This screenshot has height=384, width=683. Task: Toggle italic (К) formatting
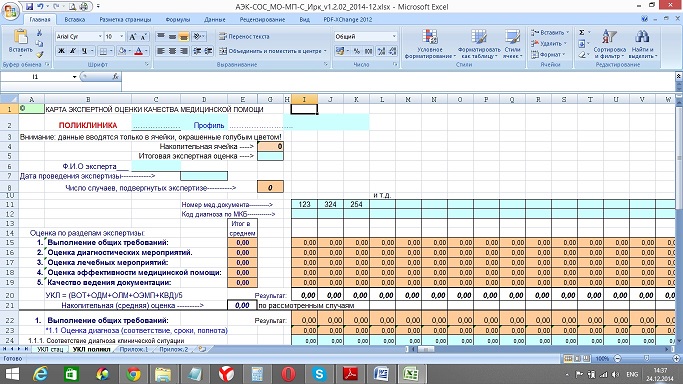pos(73,51)
